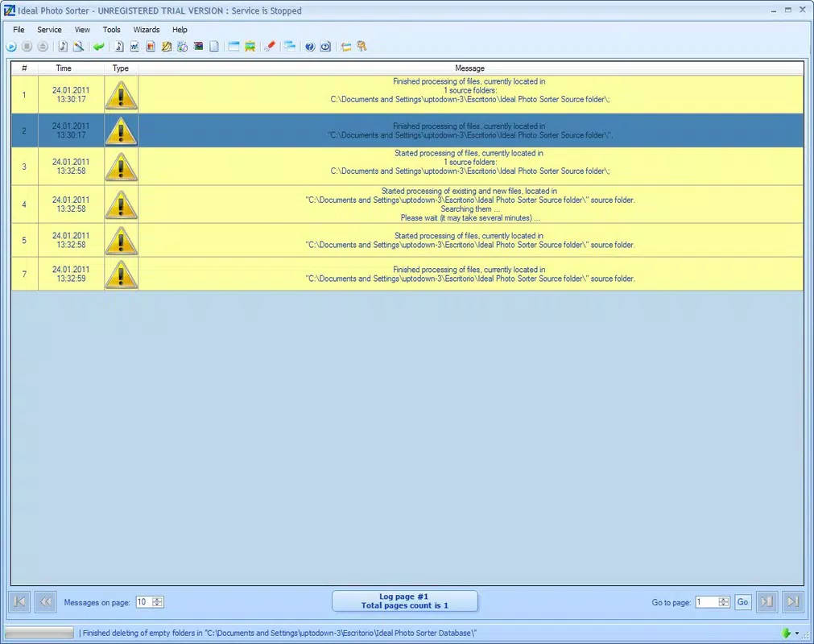Click the Message column header

470,68
